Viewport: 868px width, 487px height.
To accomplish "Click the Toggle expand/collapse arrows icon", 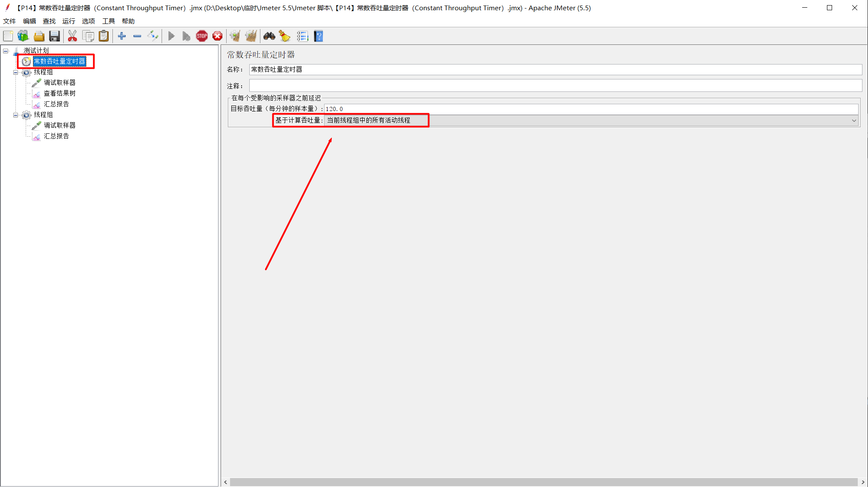I will tap(153, 36).
